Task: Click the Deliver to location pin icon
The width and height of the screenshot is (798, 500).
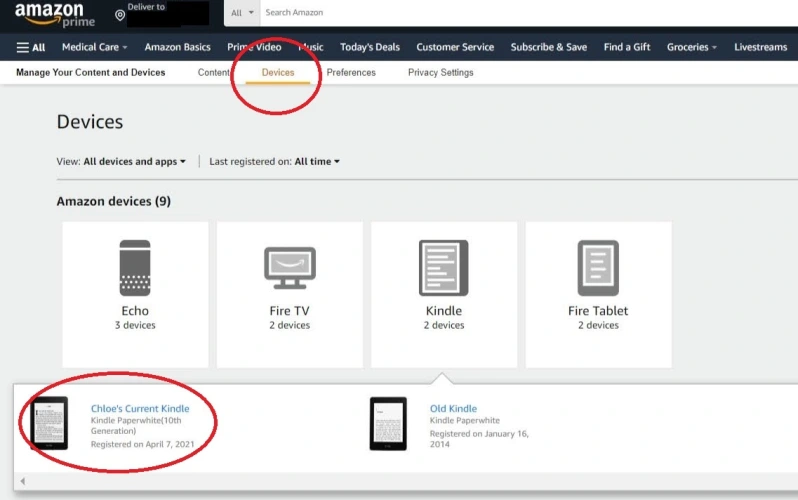Action: 120,15
